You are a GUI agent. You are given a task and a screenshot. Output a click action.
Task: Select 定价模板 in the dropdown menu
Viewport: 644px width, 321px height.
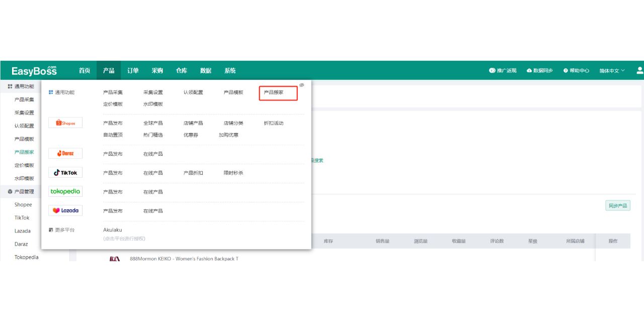[113, 104]
